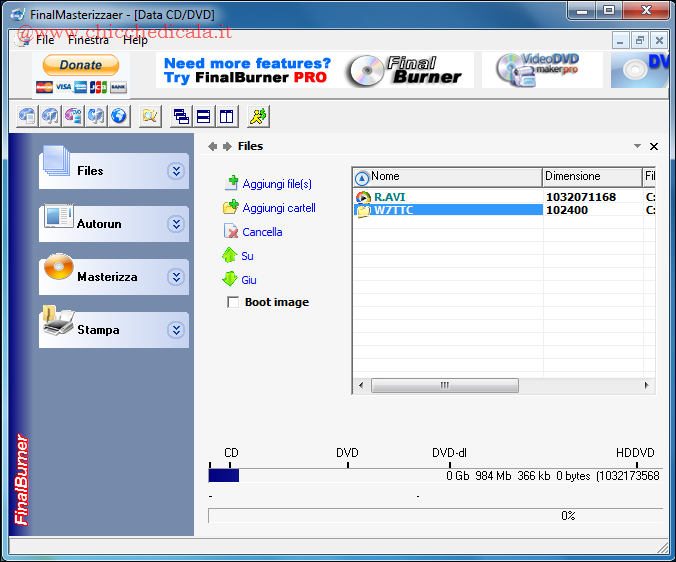Expand the Stampa panel chevron
The image size is (676, 562).
176,330
